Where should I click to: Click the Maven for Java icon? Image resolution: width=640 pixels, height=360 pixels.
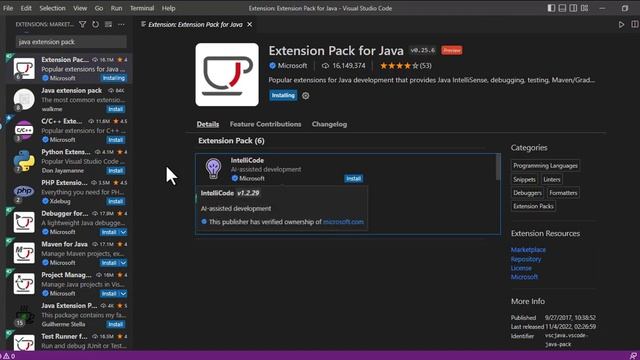point(24,253)
